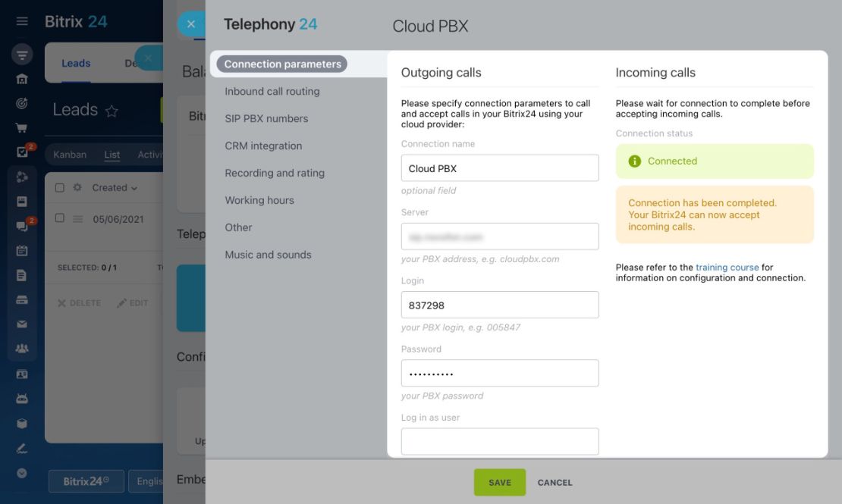Switch to the Leads tab
Image resolution: width=842 pixels, height=504 pixels.
pos(76,64)
